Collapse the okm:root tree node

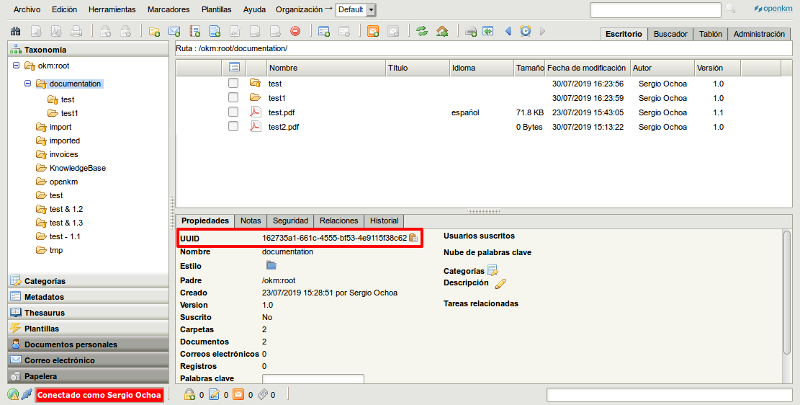click(15, 65)
